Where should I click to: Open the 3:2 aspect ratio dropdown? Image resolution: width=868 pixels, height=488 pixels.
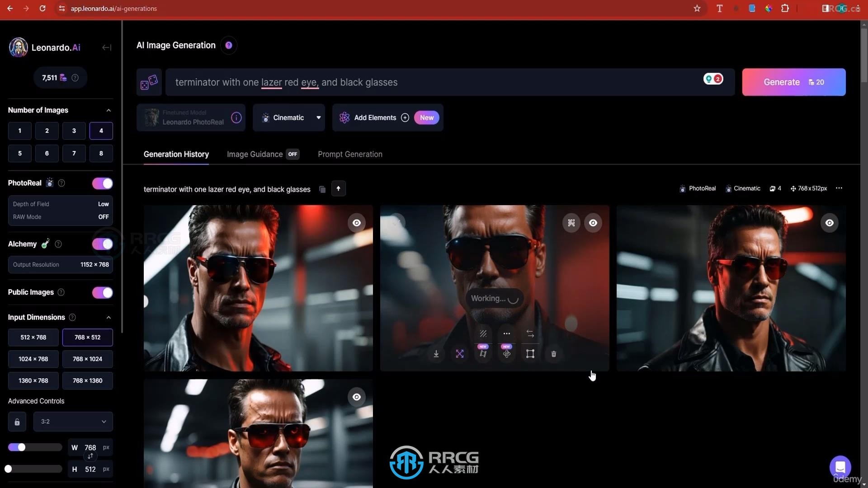73,422
